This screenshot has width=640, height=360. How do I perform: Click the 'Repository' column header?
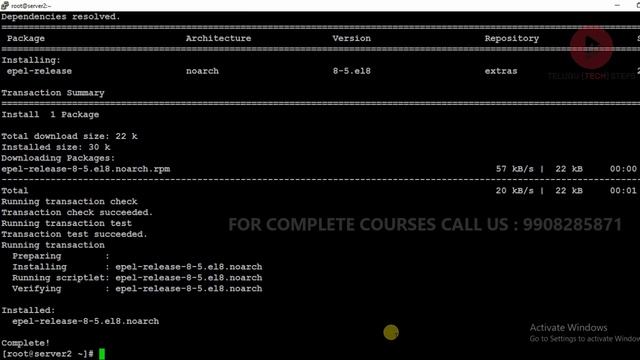click(x=512, y=38)
